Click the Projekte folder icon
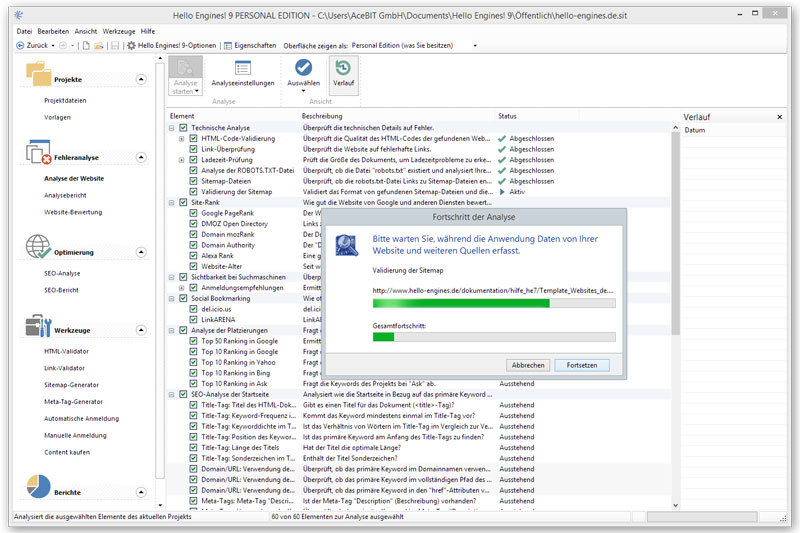 (39, 74)
